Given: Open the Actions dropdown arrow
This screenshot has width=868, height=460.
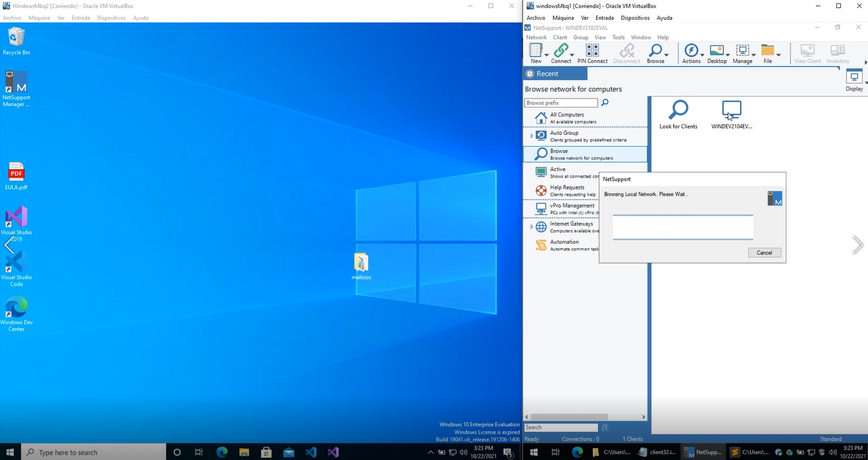Looking at the screenshot, I should coord(702,55).
